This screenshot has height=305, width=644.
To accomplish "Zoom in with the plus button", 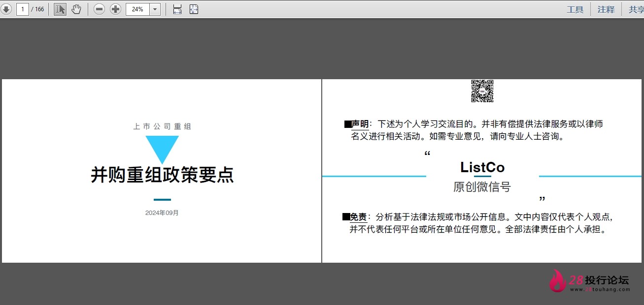I will pos(115,9).
